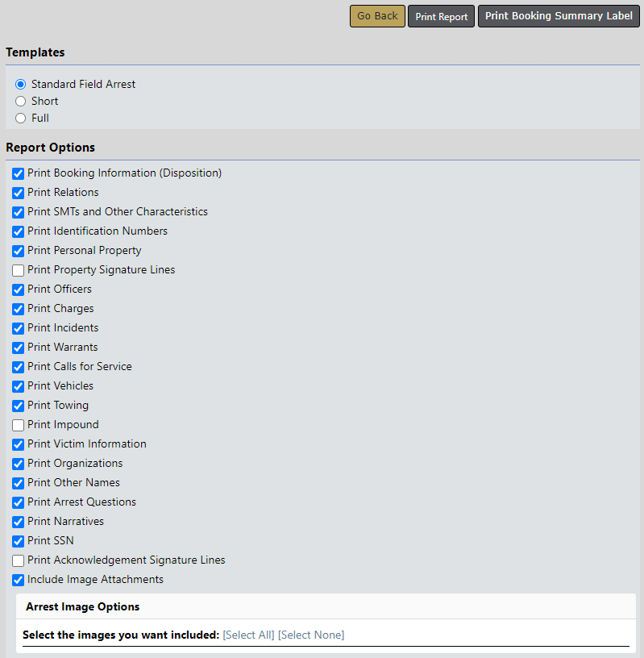Check Print Acknowledgement Signature Lines
Screen dimensions: 644x658
point(19,560)
